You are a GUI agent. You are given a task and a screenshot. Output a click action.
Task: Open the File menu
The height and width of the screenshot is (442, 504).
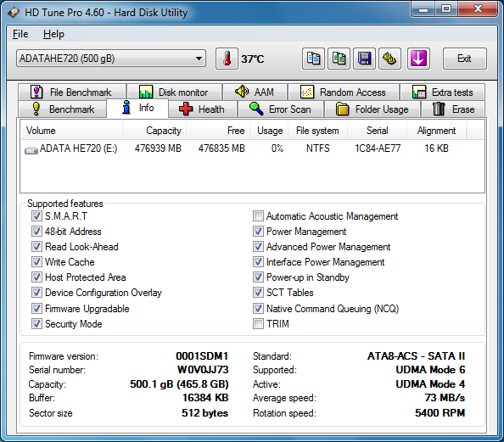[x=20, y=34]
